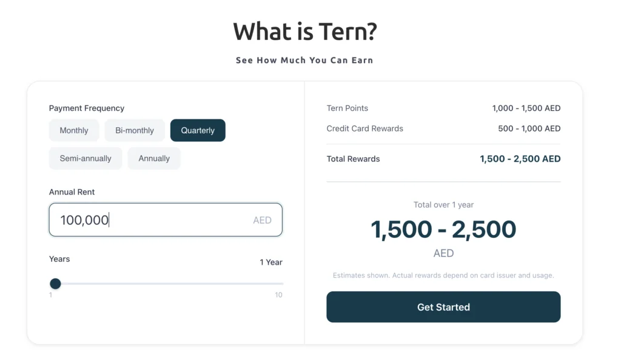Image resolution: width=621 pixels, height=364 pixels.
Task: Set payment frequency to Annually
Action: click(x=154, y=159)
